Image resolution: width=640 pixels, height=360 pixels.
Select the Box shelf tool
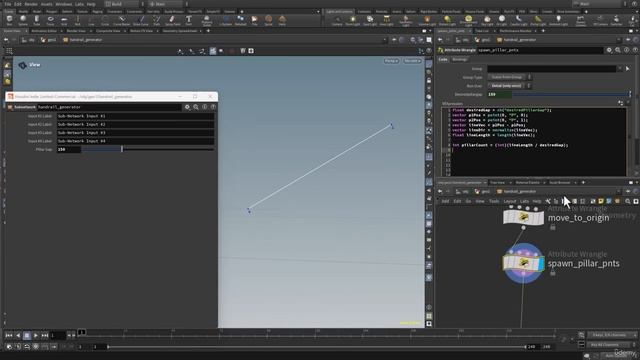[9, 20]
